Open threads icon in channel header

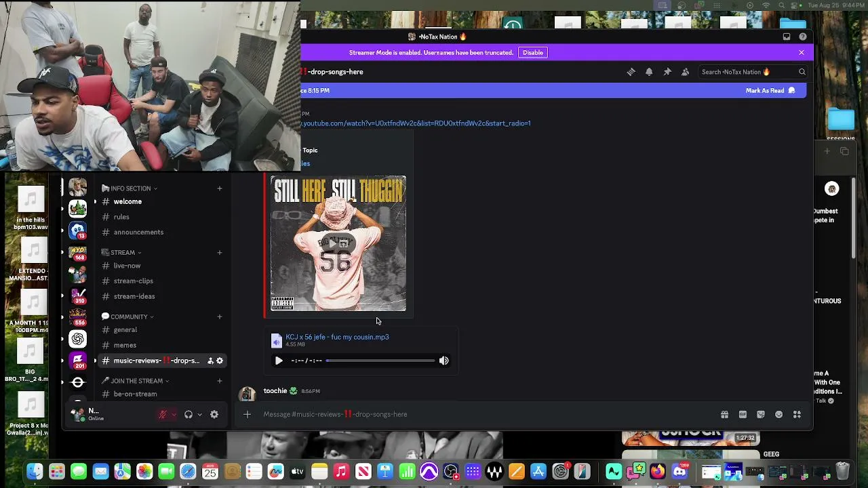[631, 72]
